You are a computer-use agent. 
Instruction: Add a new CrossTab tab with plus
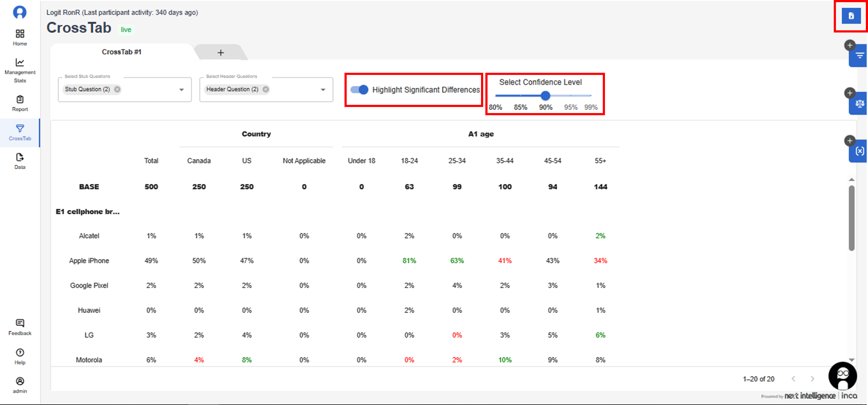point(221,52)
